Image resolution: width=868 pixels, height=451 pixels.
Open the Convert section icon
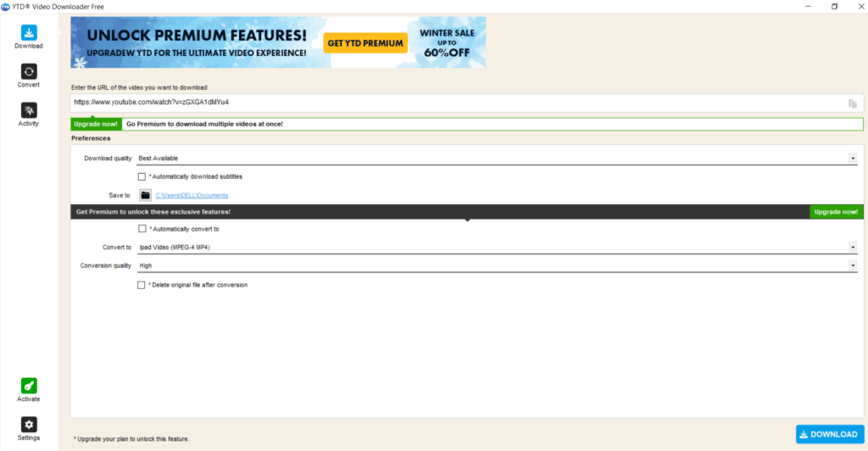pos(29,72)
